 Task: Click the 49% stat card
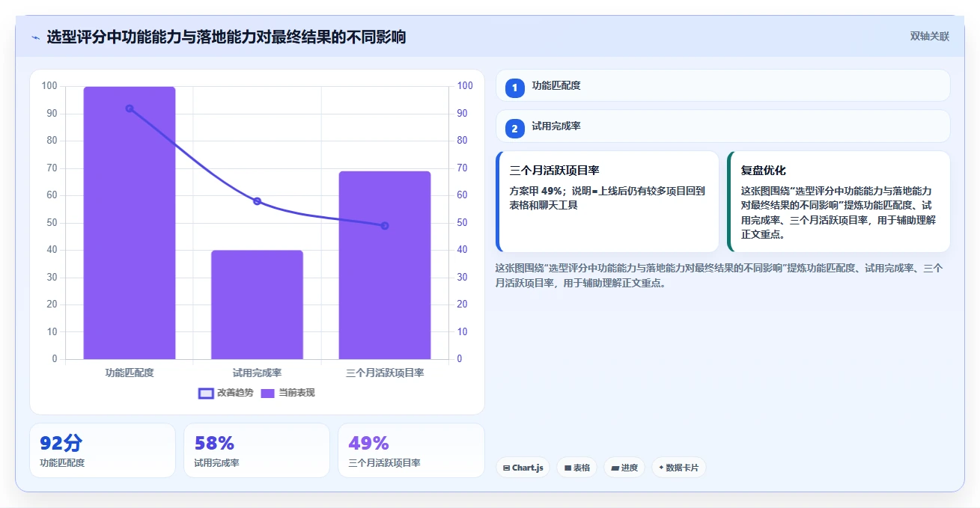[x=411, y=450]
